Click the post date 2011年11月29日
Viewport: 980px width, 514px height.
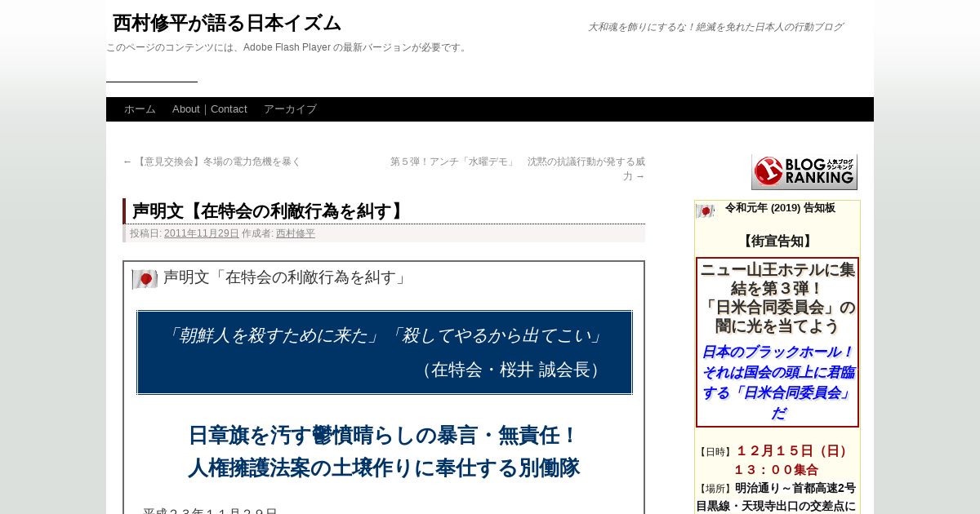[x=202, y=233]
